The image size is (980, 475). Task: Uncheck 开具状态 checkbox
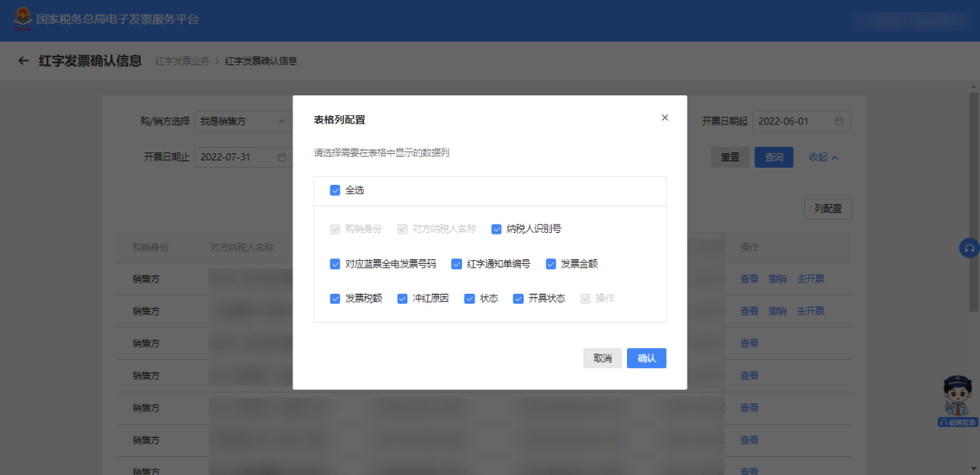click(x=518, y=299)
